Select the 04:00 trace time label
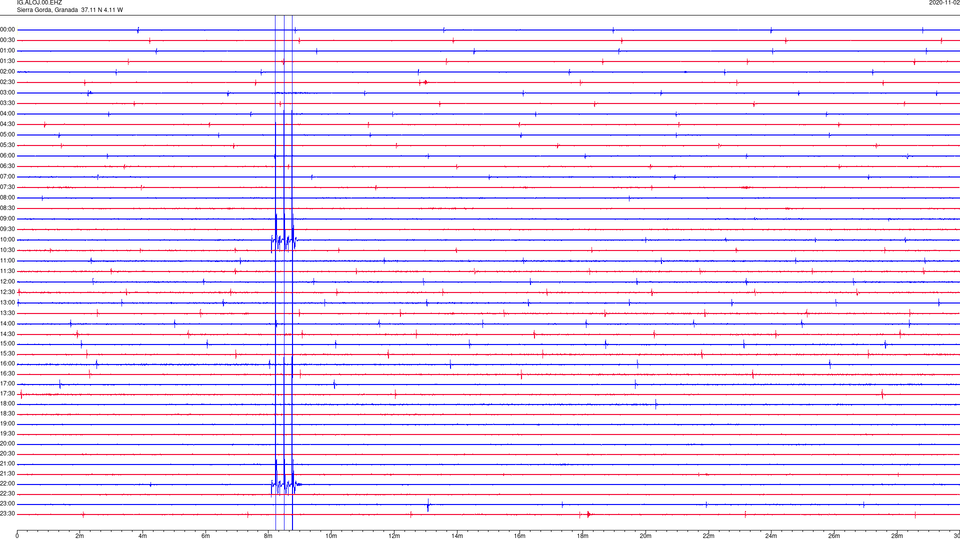The width and height of the screenshot is (960, 540). pyautogui.click(x=8, y=114)
